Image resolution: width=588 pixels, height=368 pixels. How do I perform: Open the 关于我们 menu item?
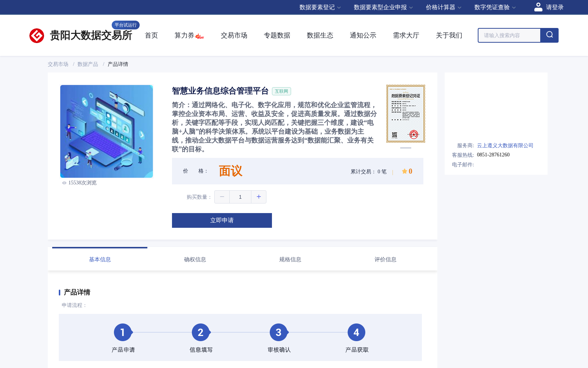click(449, 35)
